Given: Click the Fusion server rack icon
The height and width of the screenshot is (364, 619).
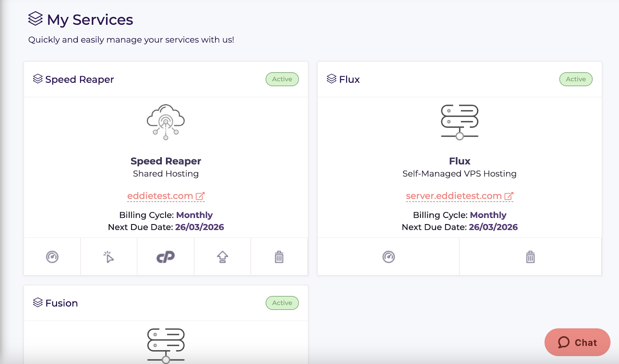Looking at the screenshot, I should pyautogui.click(x=166, y=346).
